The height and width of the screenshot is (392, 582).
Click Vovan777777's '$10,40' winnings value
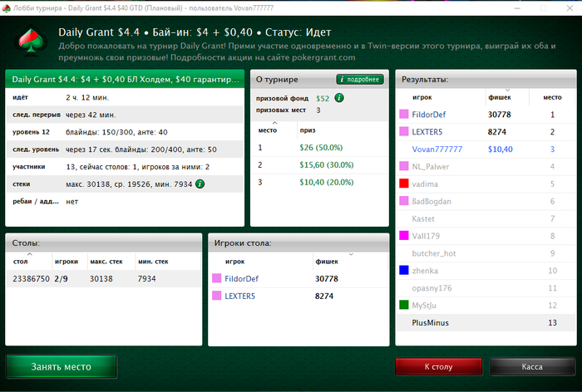(500, 149)
